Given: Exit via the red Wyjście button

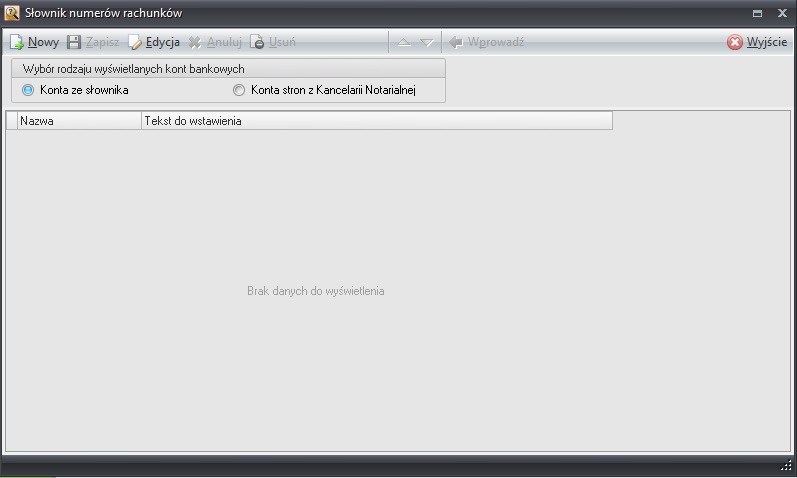Looking at the screenshot, I should pos(757,43).
